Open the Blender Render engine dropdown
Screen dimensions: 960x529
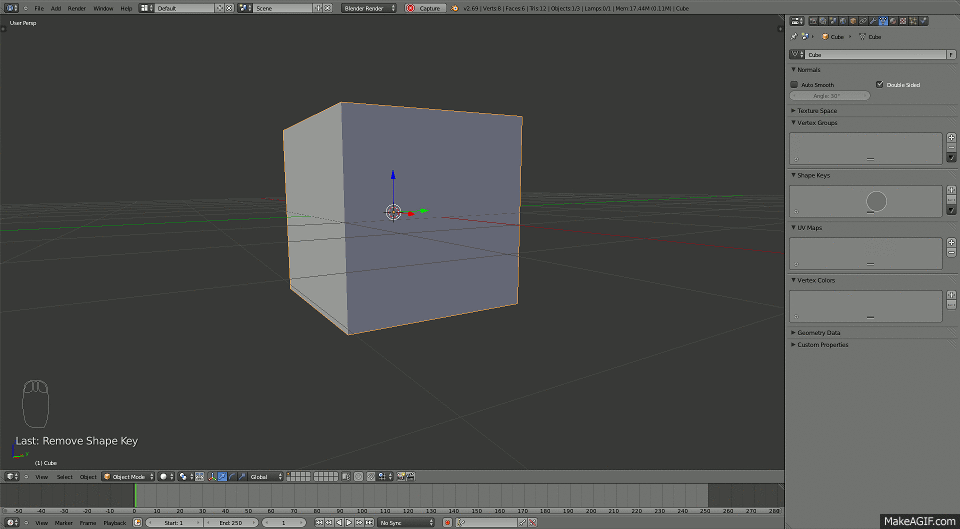tap(368, 8)
